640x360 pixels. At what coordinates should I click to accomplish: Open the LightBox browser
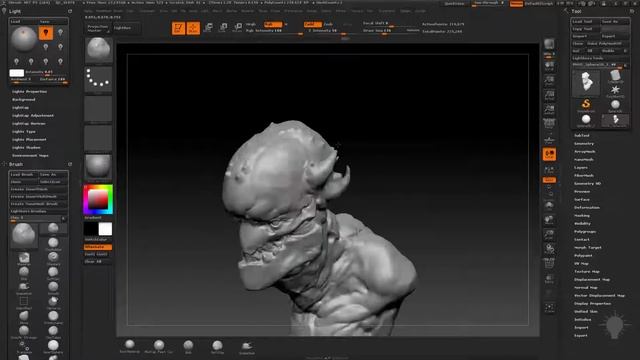click(126, 28)
